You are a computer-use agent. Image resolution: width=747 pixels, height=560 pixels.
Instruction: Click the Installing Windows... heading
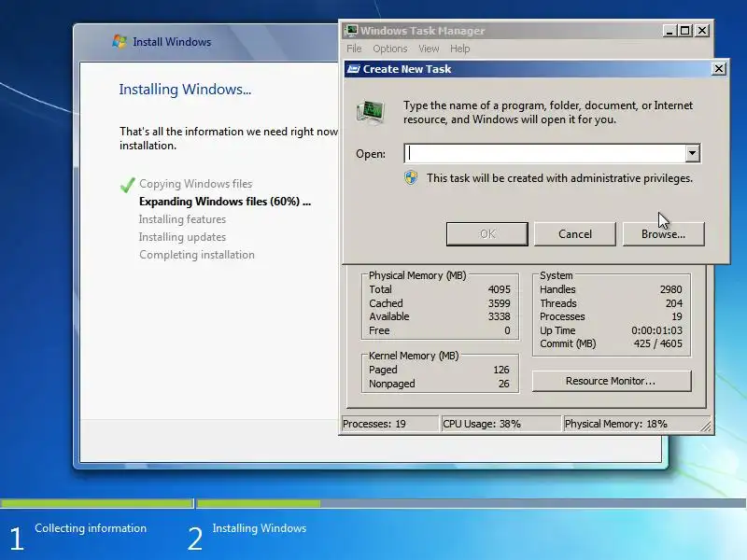(x=185, y=90)
